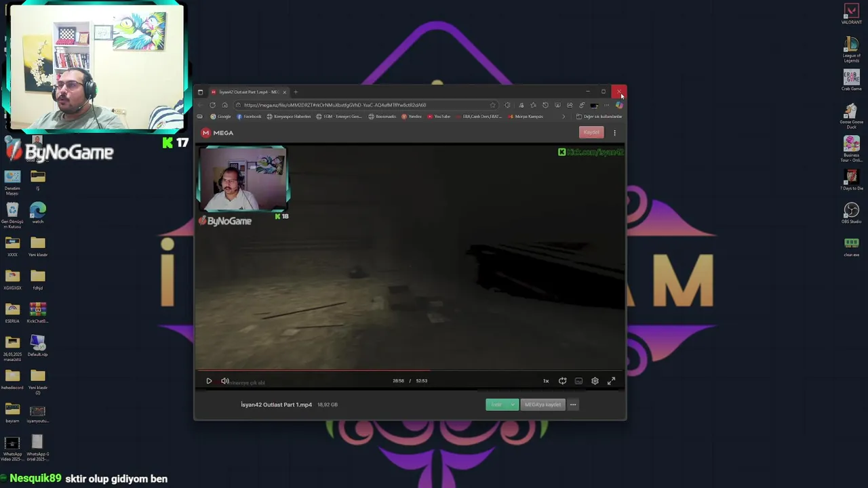The image size is (868, 488).
Task: Seek on the red video progress bar
Action: coord(410,371)
